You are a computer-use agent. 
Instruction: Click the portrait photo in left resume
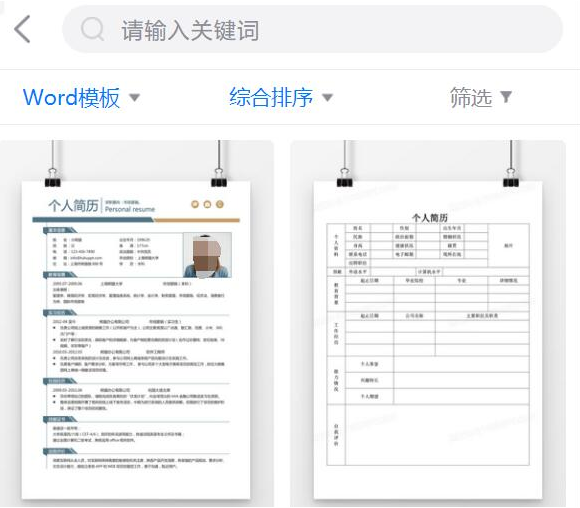point(207,255)
